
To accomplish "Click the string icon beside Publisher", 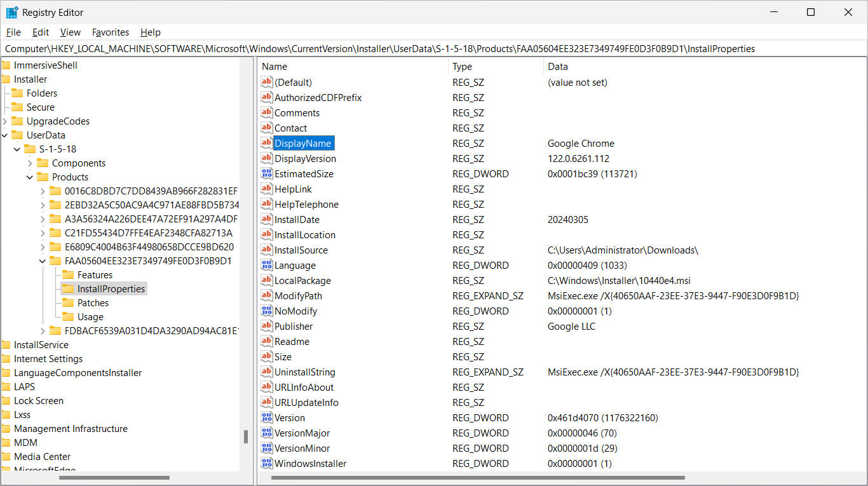I will pyautogui.click(x=267, y=326).
